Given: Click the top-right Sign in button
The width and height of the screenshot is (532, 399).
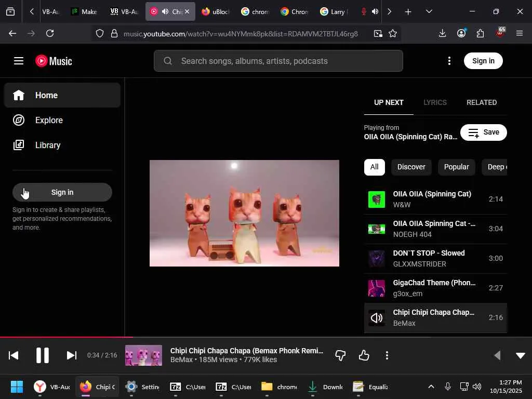Looking at the screenshot, I should coord(483,61).
